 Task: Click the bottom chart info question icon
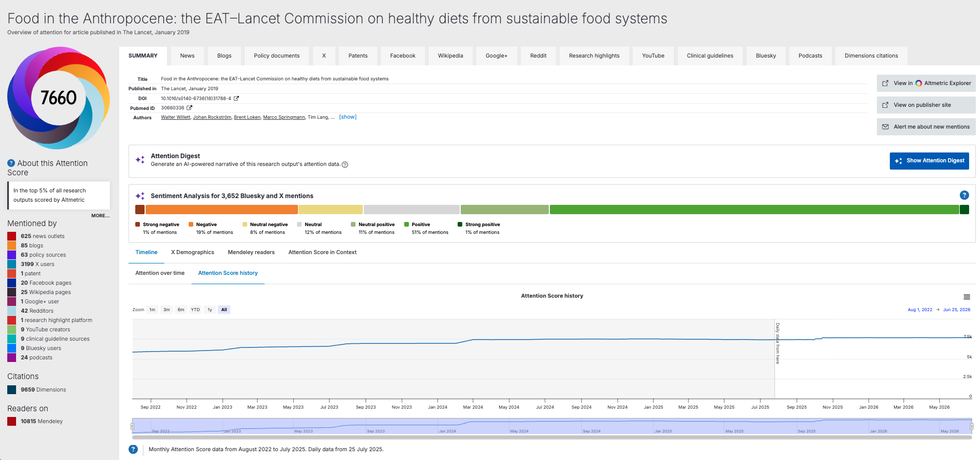point(133,449)
